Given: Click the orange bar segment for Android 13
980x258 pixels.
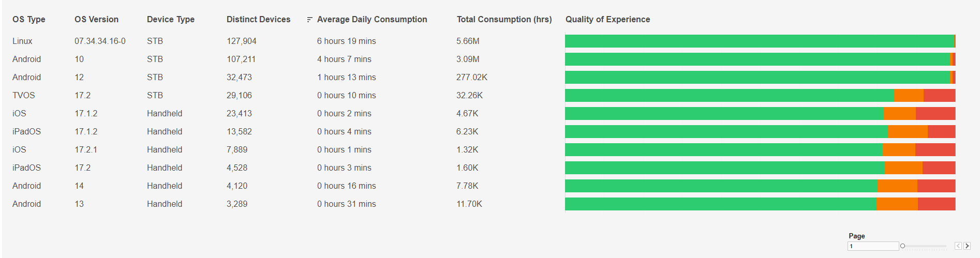Looking at the screenshot, I should coord(897,204).
